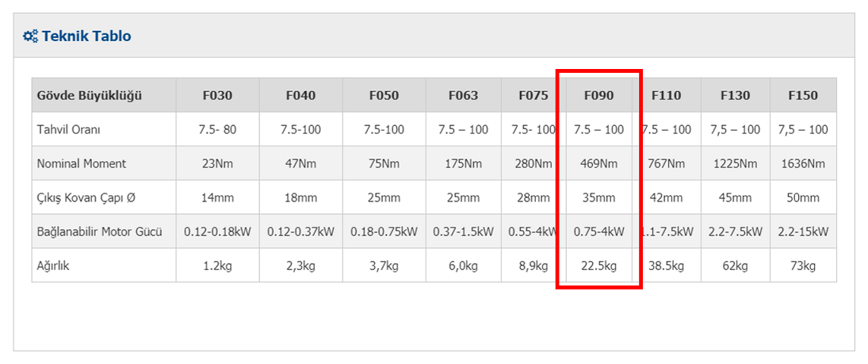
Task: Select the 22.5kg weight cell
Action: [599, 266]
